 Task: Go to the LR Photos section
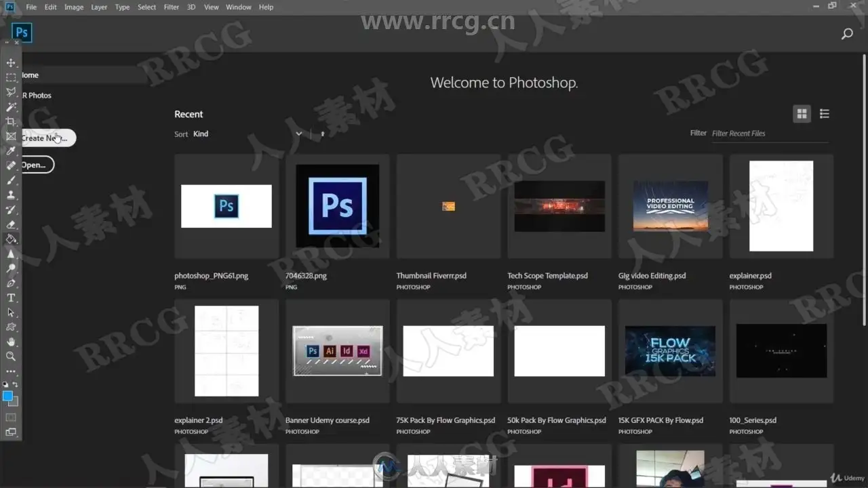[x=36, y=96]
